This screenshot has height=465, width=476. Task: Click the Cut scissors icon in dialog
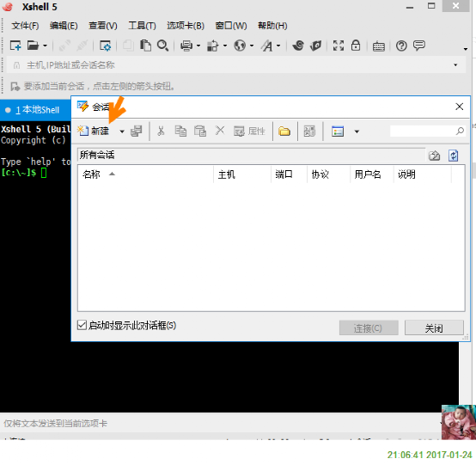161,132
